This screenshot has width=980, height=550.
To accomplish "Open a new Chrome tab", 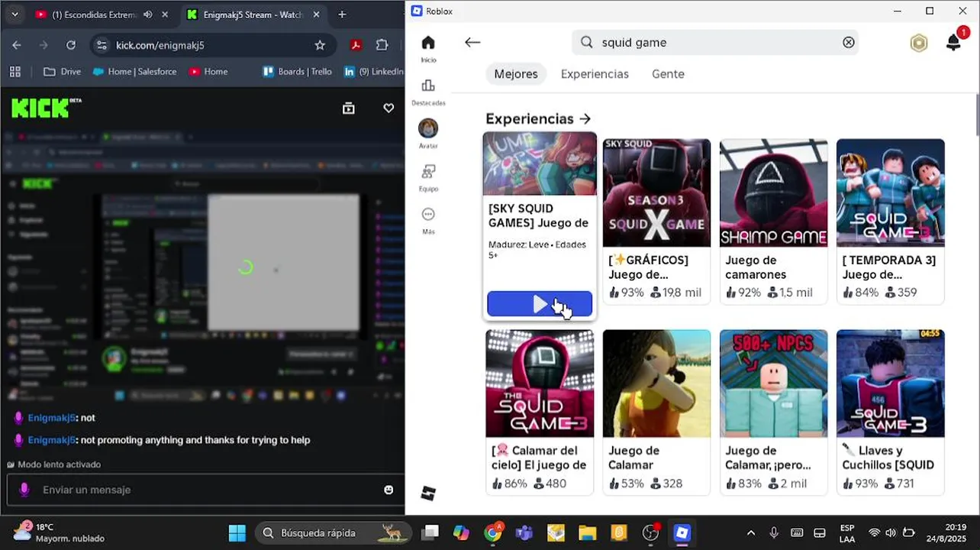I will tap(342, 15).
